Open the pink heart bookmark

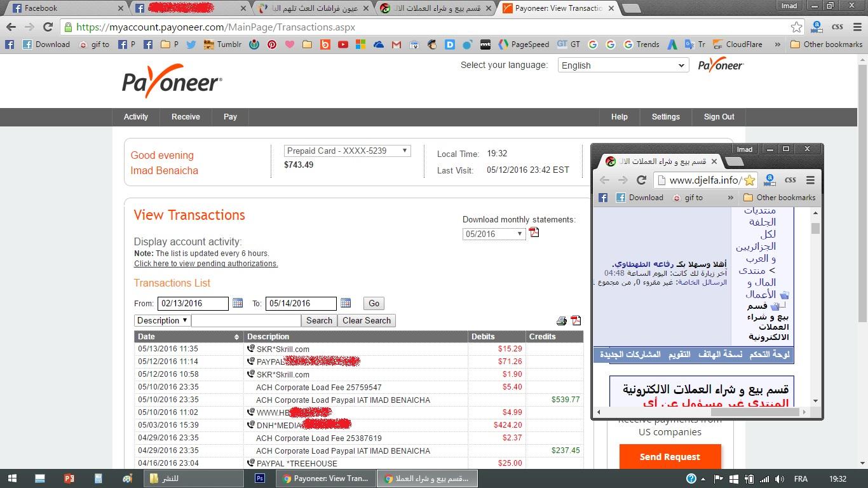pos(290,44)
